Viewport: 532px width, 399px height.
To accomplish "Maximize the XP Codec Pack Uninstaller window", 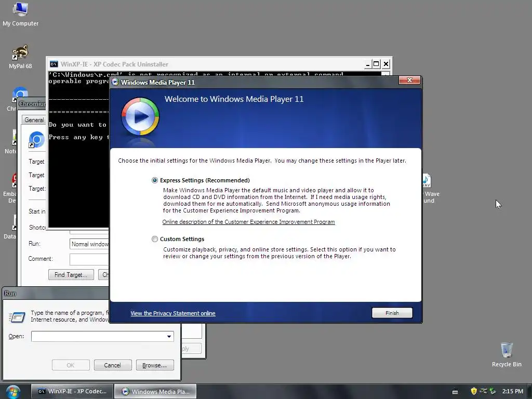I will [376, 64].
